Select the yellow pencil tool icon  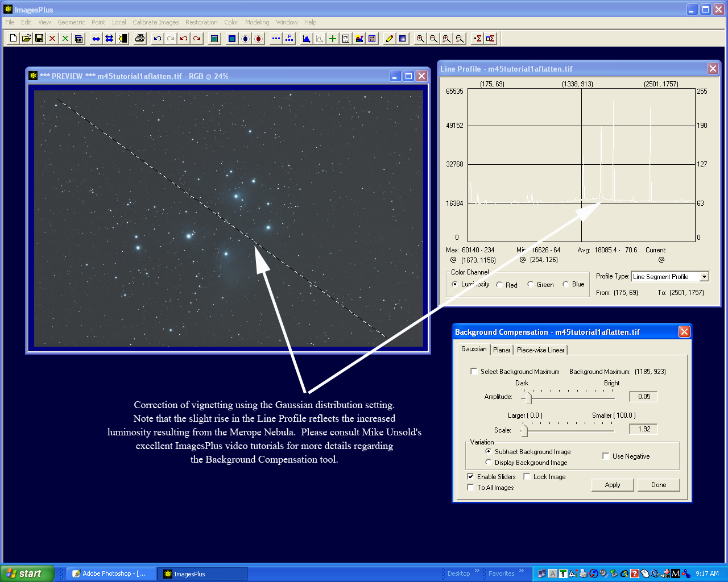(390, 39)
